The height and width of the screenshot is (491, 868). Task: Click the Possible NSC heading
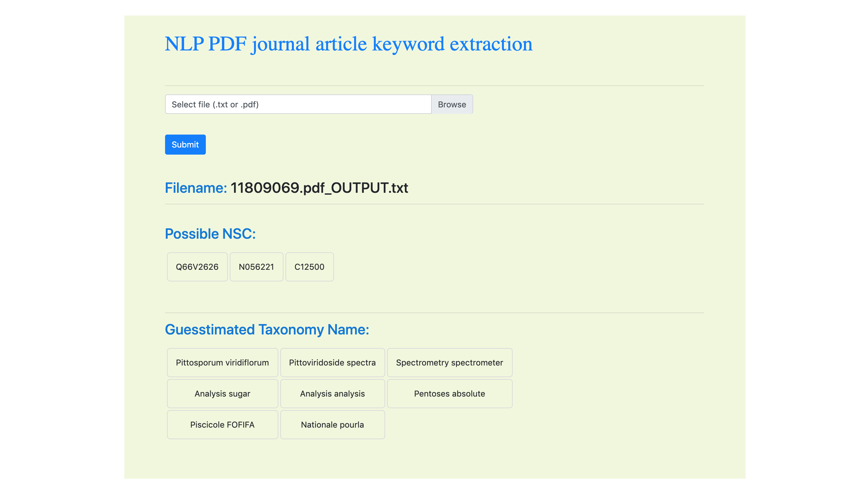point(210,234)
